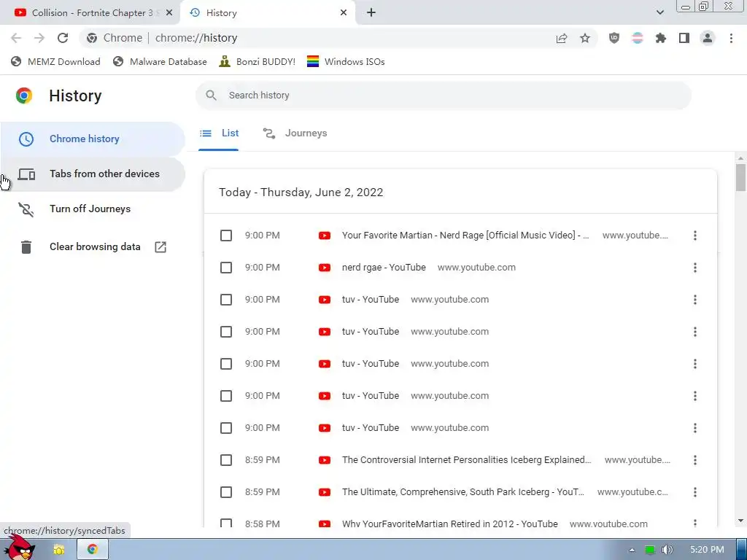
Task: Select checkbox for nerd rgae YouTube entry
Action: (x=226, y=268)
